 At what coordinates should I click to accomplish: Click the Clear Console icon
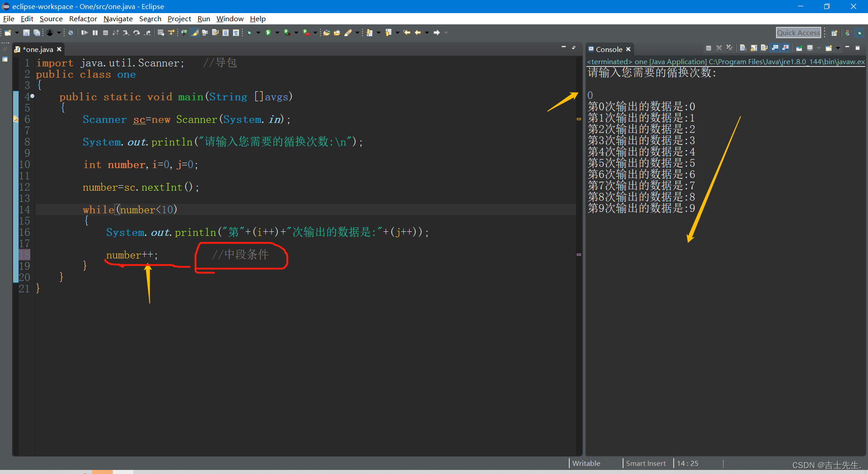pos(743,48)
